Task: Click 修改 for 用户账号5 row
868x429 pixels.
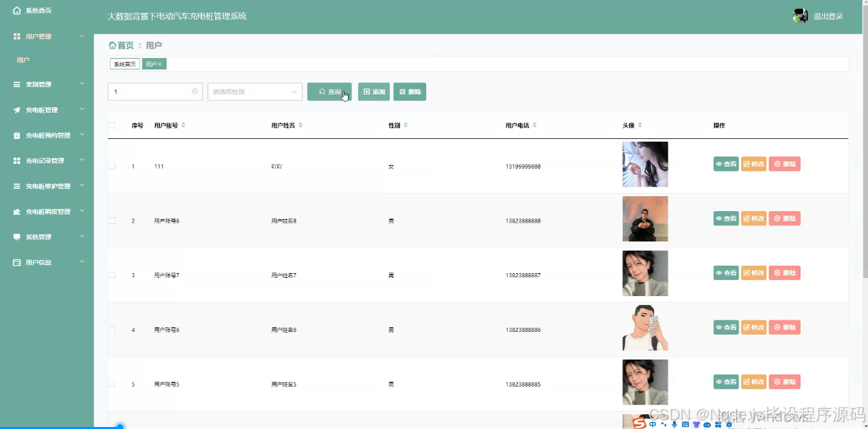Action: pyautogui.click(x=754, y=382)
